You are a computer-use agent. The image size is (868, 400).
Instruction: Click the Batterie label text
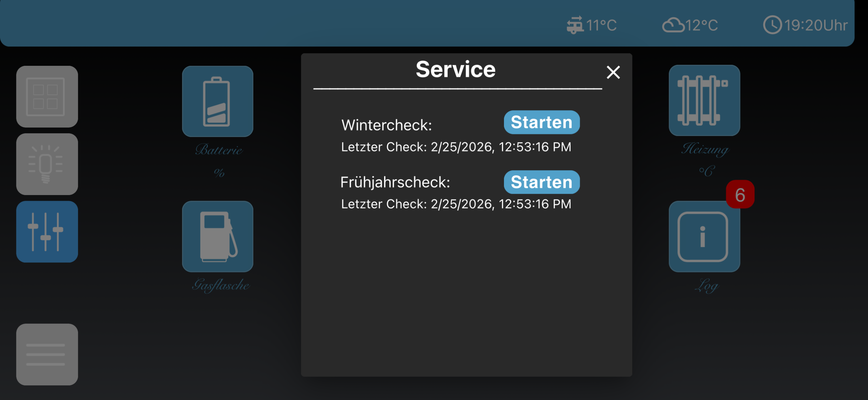point(219,150)
